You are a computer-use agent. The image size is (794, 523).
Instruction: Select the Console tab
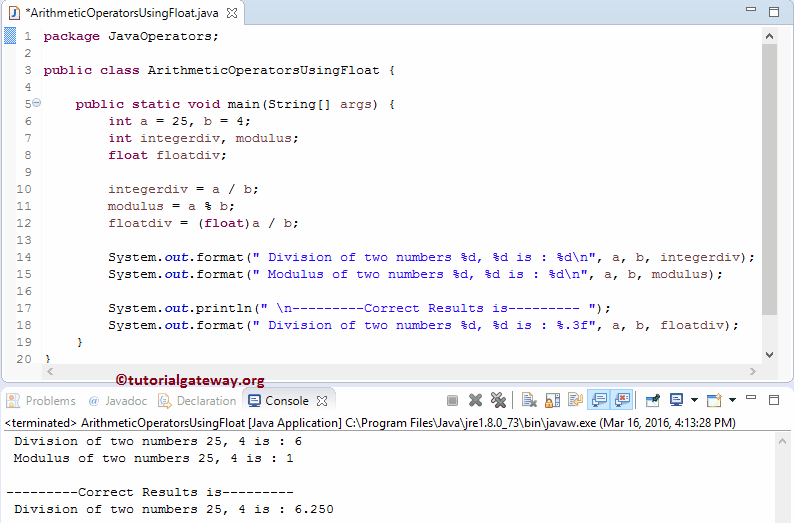(x=287, y=401)
